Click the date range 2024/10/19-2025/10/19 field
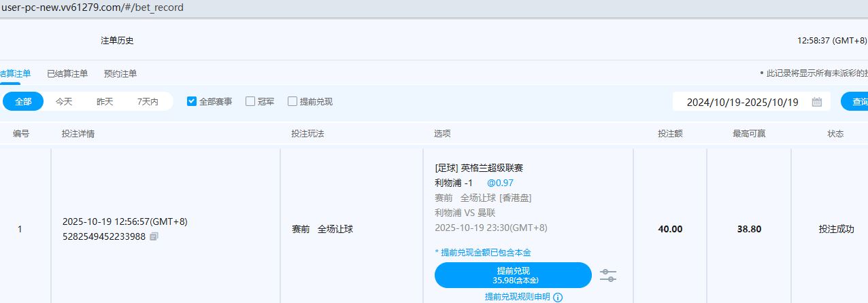868x303 pixels. pos(742,102)
